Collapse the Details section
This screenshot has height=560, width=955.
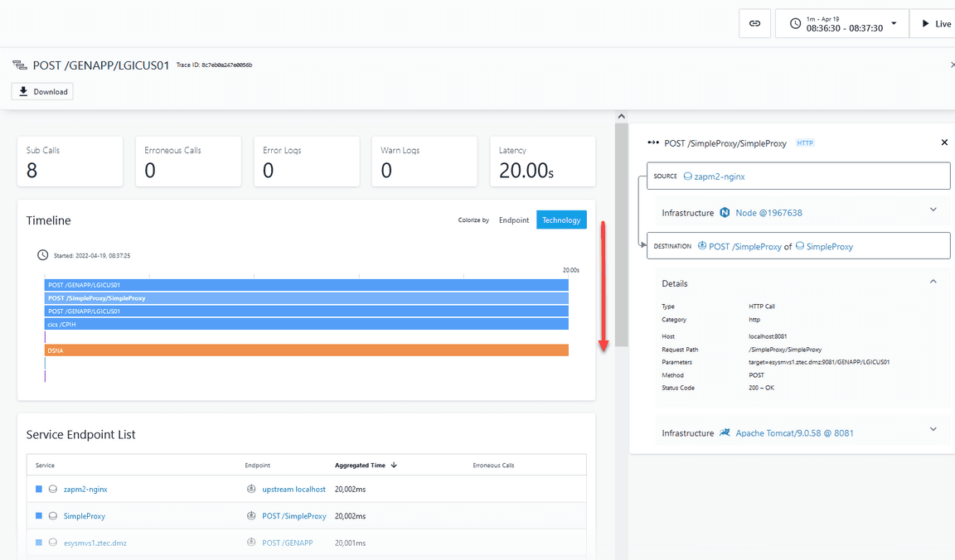[933, 282]
